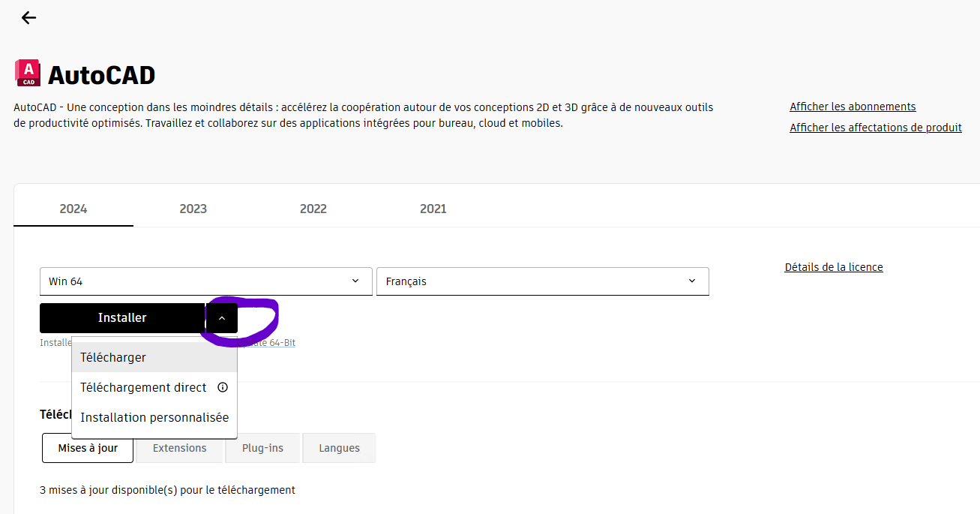Open the Win 64 platform dropdown
This screenshot has height=514, width=980.
click(205, 281)
